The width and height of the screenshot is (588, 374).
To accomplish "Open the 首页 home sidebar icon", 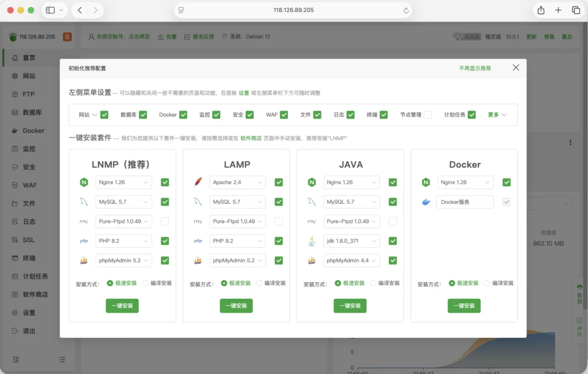I will pos(15,58).
